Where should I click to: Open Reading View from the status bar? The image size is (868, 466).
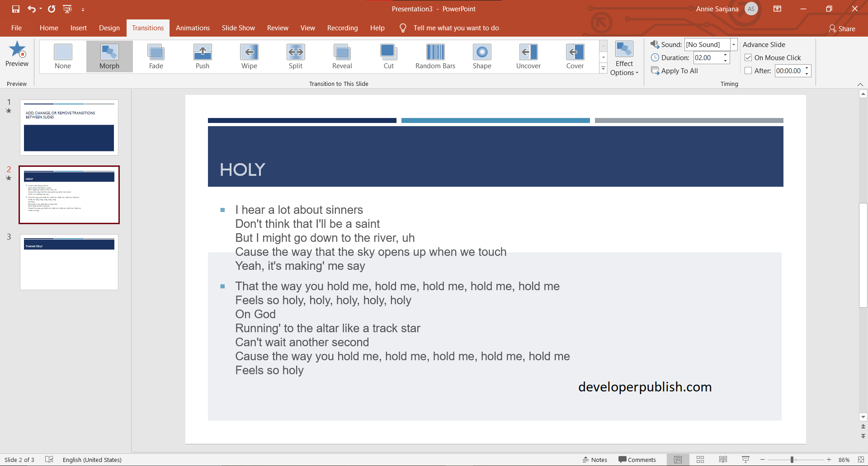(x=723, y=460)
